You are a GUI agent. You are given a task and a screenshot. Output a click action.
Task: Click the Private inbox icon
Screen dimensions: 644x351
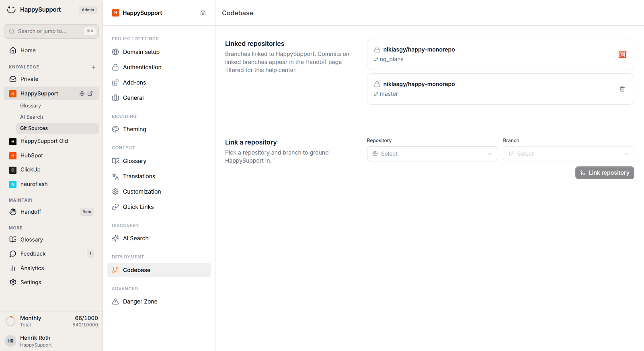pos(13,79)
